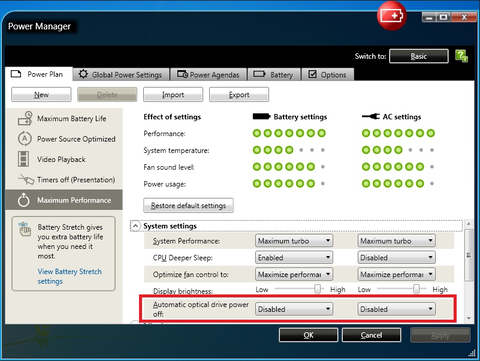The image size is (480, 361).
Task: Click the Power usage label
Action: (165, 184)
